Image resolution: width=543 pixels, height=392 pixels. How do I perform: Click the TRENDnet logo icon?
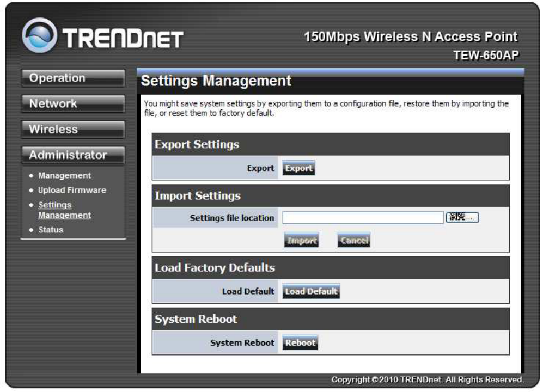coord(39,35)
